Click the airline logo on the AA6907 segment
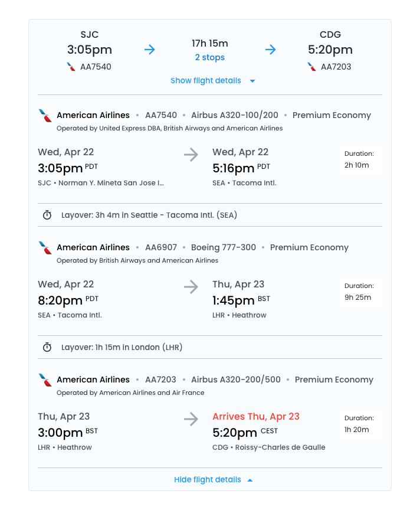 pyautogui.click(x=45, y=248)
